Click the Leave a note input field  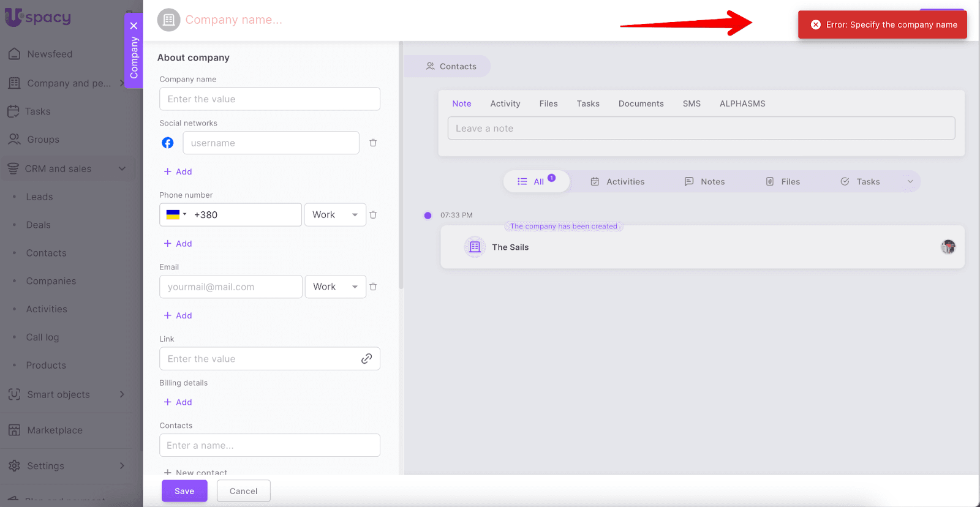701,129
